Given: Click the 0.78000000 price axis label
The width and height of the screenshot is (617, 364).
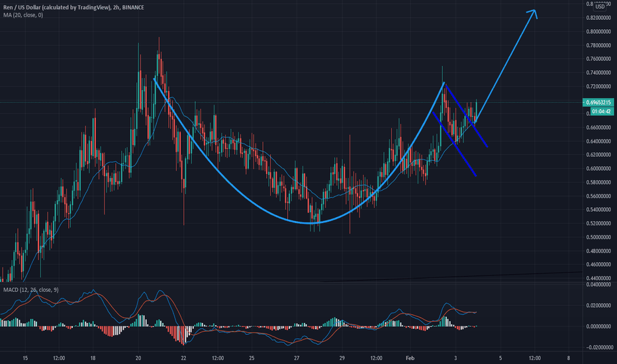Looking at the screenshot, I should pos(598,45).
